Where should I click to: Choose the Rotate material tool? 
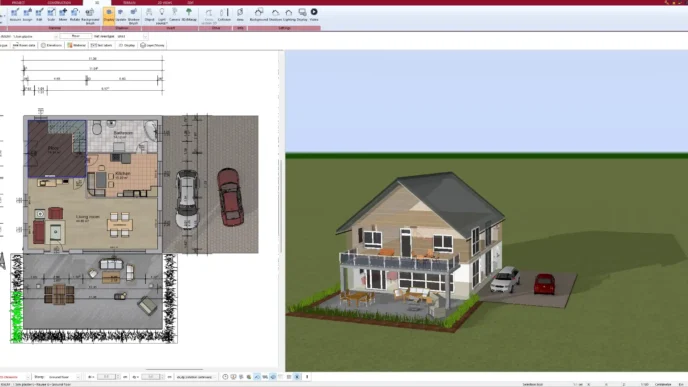(x=75, y=14)
